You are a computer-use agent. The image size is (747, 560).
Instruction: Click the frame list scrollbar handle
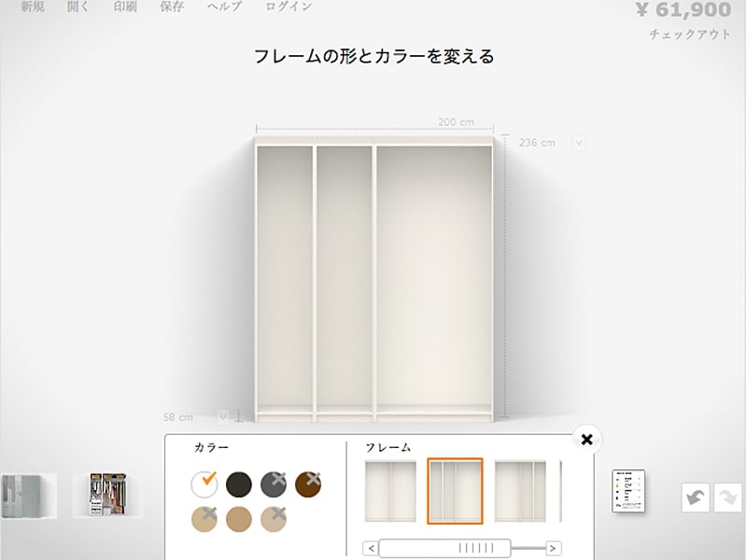tap(444, 548)
